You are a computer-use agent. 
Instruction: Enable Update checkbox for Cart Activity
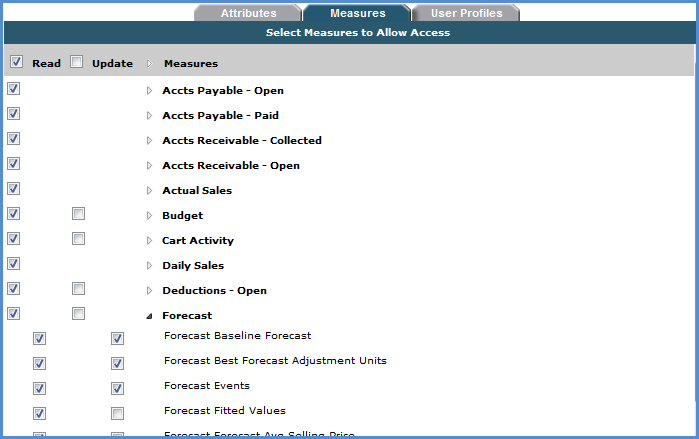tap(78, 239)
